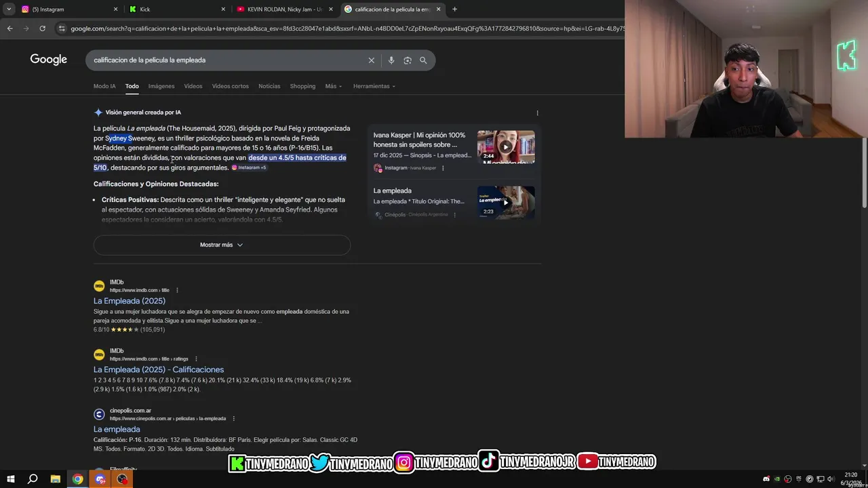Open options for Ivana Kasper source
868x488 pixels.
(x=443, y=168)
